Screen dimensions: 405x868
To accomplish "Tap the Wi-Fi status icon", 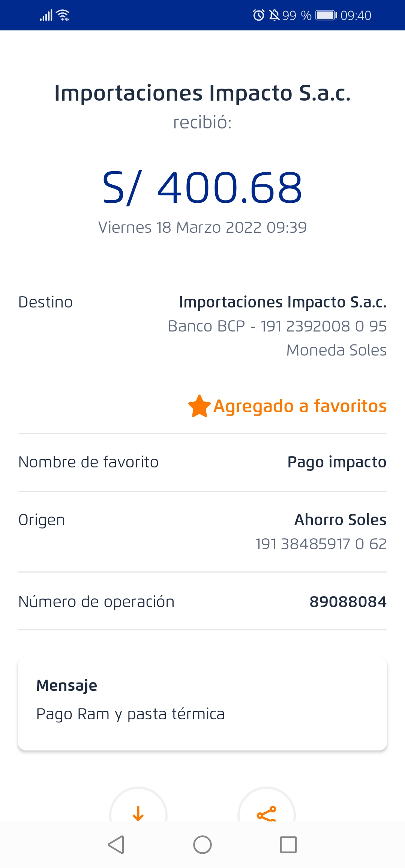I will [63, 15].
